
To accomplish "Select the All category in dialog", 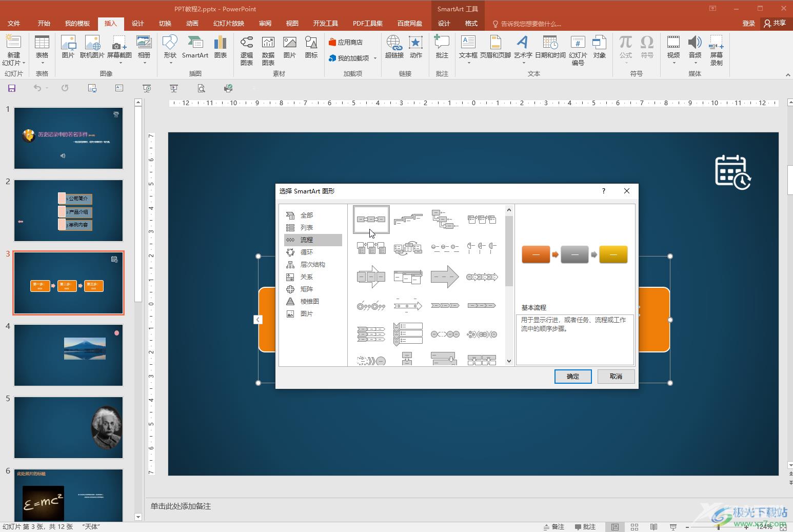I will [x=313, y=215].
